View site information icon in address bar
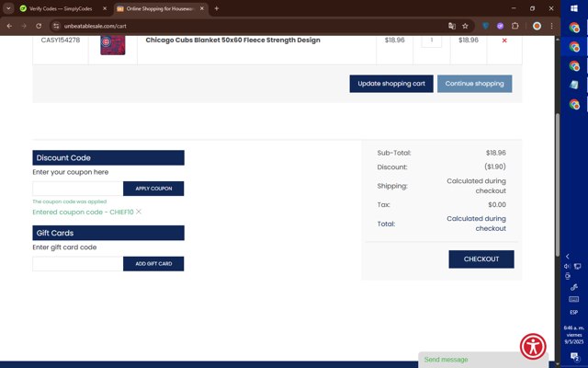 point(56,26)
